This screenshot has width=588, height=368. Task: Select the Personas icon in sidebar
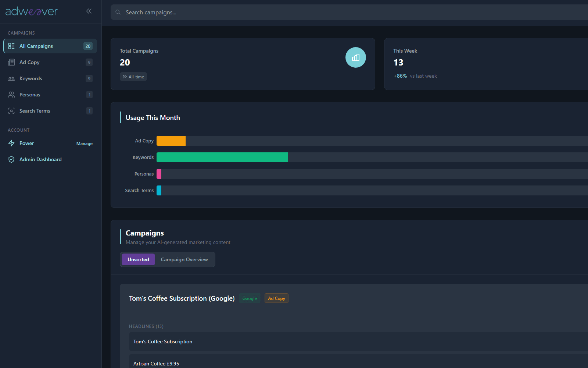click(11, 94)
